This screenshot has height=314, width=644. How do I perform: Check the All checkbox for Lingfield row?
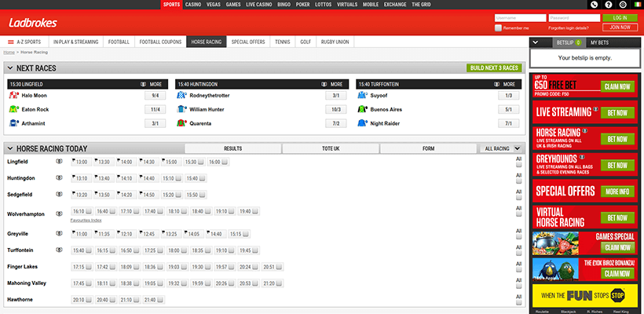518,166
